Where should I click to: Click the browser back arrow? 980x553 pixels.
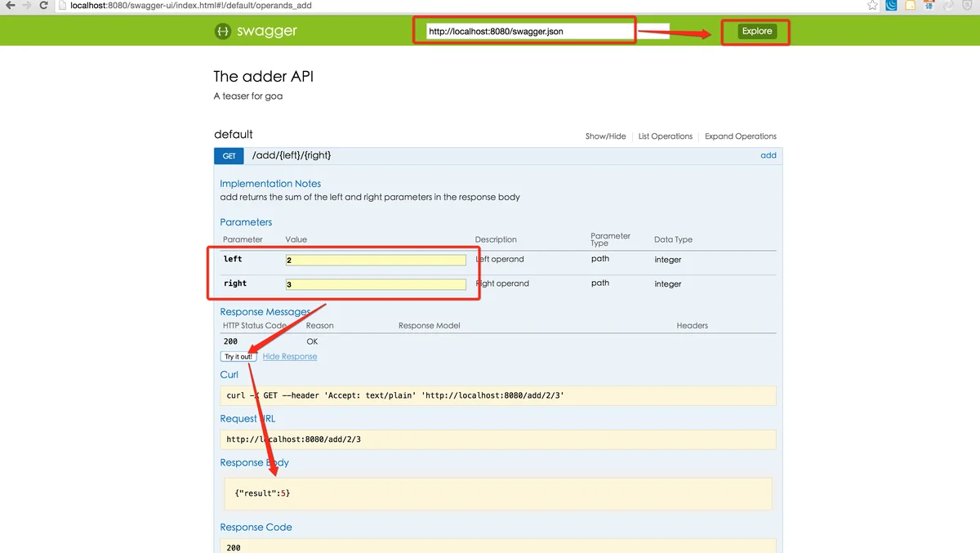[10, 6]
